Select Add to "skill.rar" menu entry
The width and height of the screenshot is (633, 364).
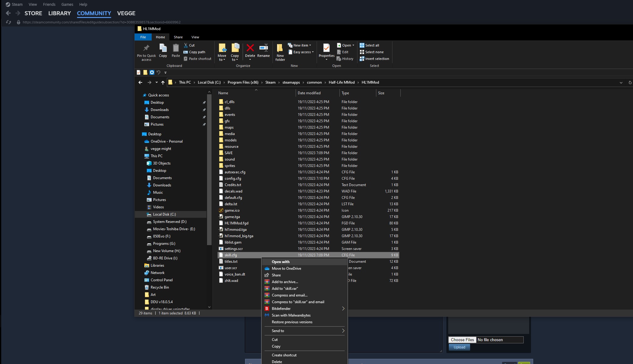285,289
